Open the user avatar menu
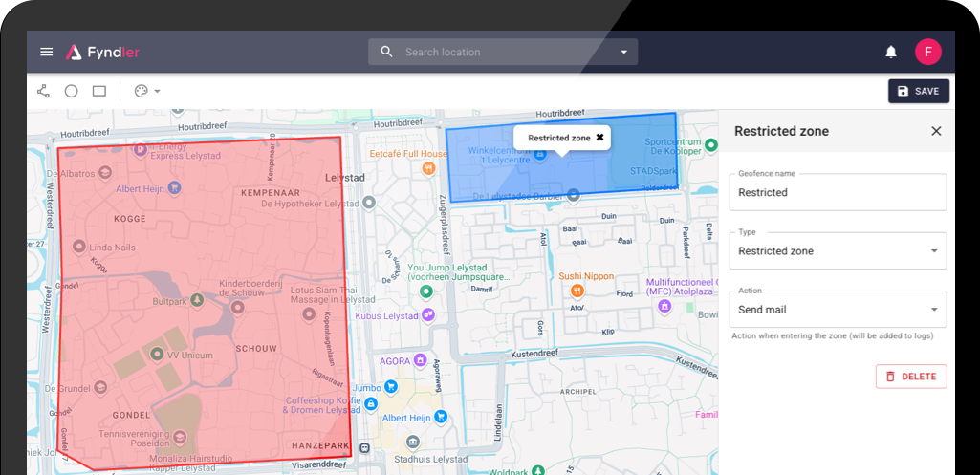This screenshot has height=475, width=980. pyautogui.click(x=927, y=52)
